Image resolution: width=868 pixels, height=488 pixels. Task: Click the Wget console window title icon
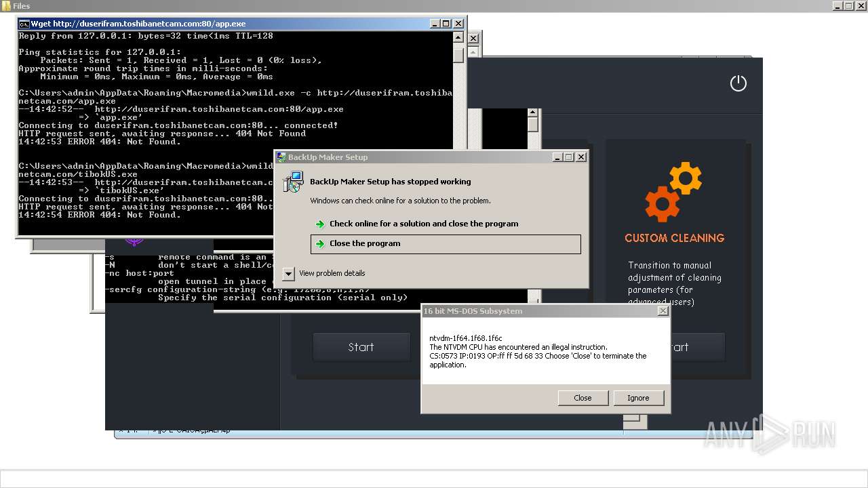tap(24, 24)
